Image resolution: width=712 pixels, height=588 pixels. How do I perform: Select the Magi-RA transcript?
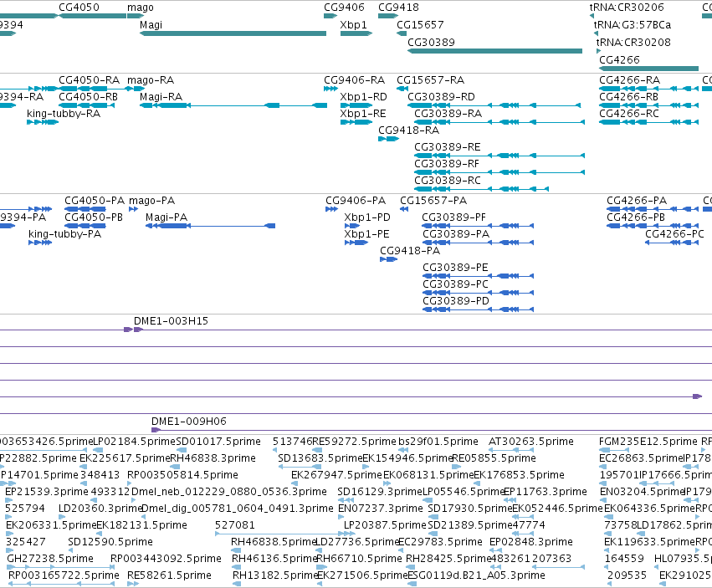[x=233, y=105]
